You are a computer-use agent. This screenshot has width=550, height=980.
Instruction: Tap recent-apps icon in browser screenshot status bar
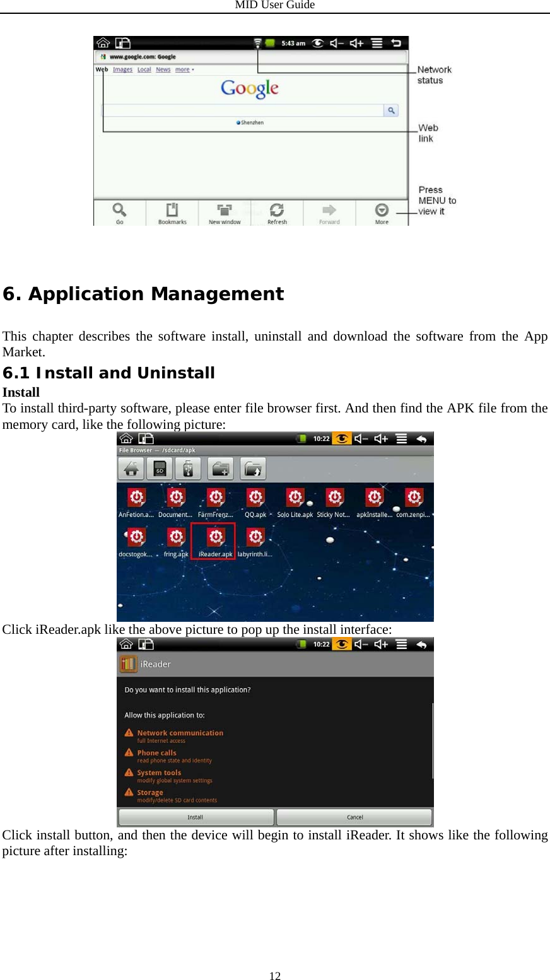point(123,43)
